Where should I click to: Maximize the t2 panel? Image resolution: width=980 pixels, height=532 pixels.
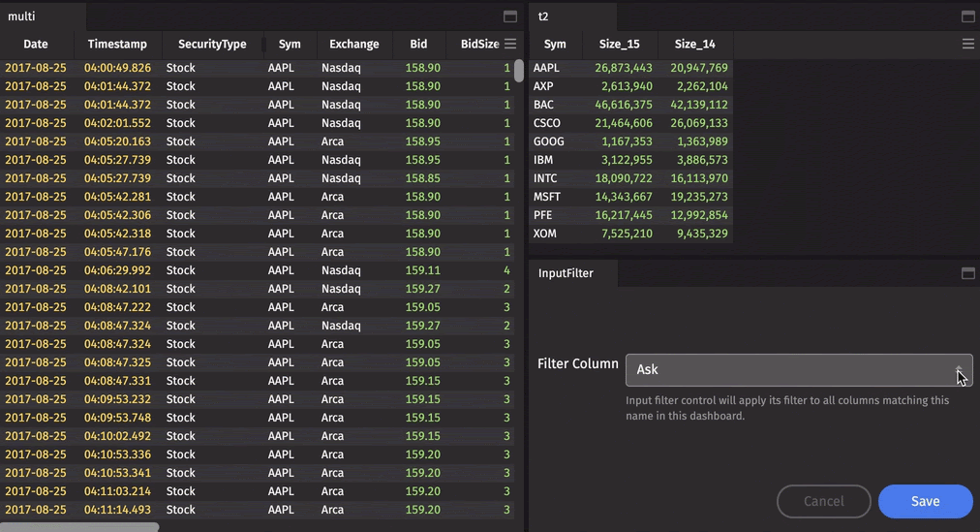point(967,16)
